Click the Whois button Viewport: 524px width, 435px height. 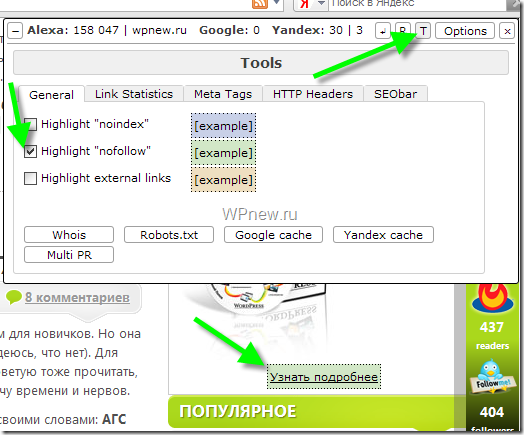tap(69, 235)
